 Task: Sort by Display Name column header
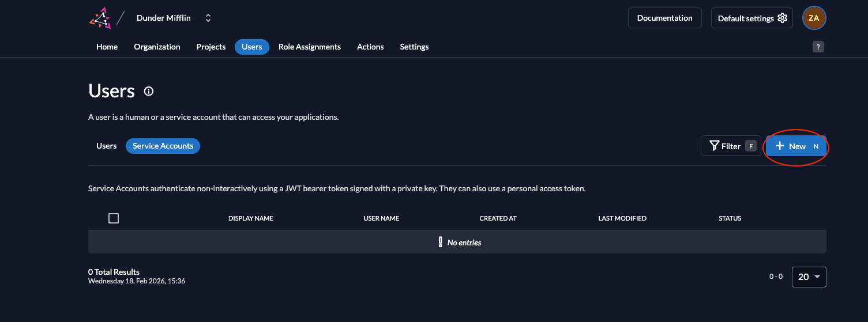[250, 218]
